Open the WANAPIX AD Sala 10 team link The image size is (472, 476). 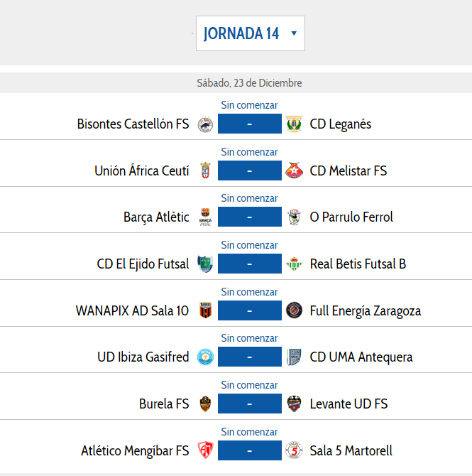(132, 310)
